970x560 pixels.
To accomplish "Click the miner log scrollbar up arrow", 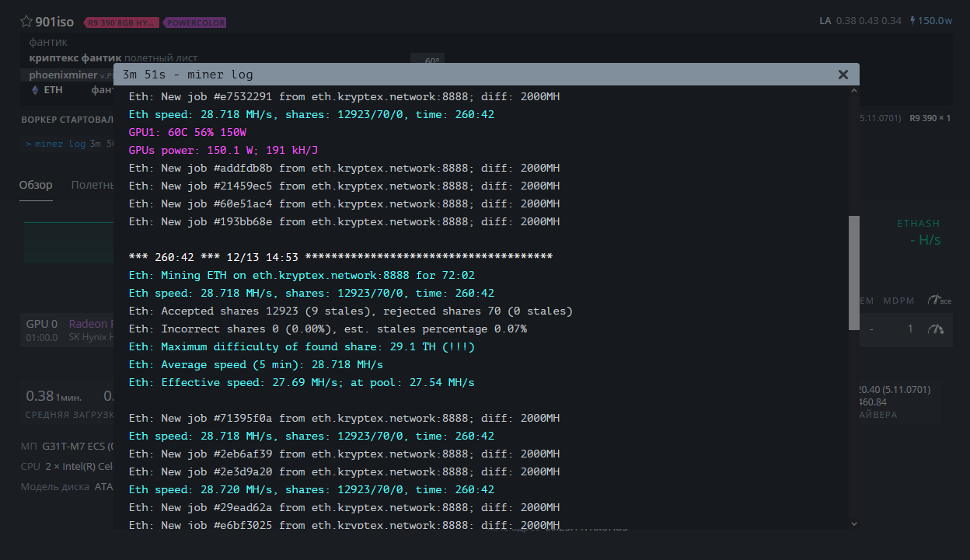I will click(x=854, y=91).
